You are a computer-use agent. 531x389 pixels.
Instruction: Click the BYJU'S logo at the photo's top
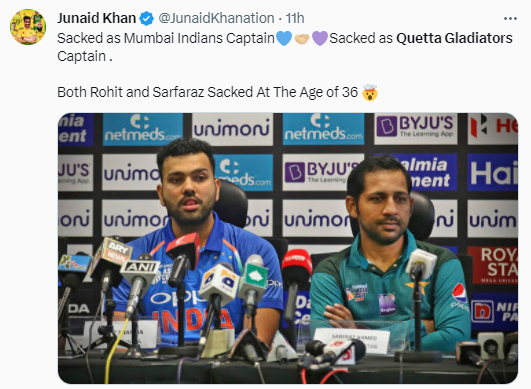pyautogui.click(x=416, y=126)
